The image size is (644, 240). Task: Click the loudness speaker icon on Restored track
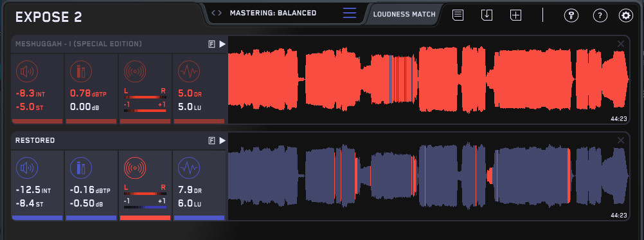pyautogui.click(x=27, y=168)
